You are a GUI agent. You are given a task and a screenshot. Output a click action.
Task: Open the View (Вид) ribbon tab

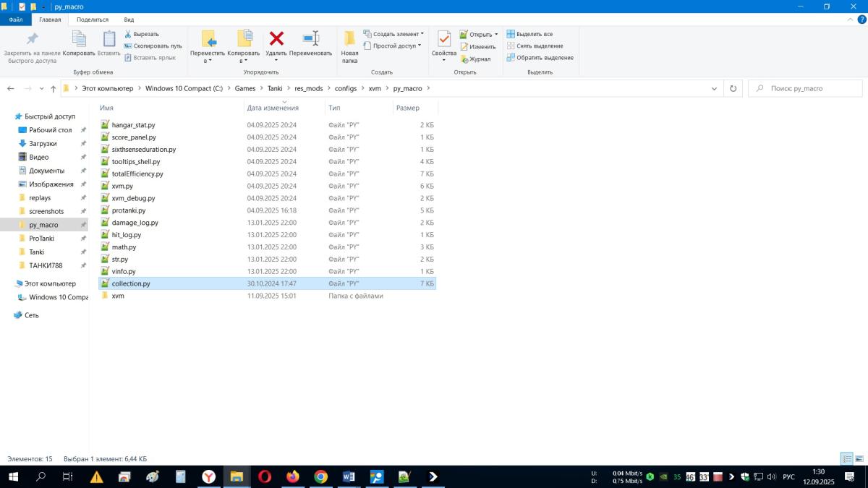(129, 20)
